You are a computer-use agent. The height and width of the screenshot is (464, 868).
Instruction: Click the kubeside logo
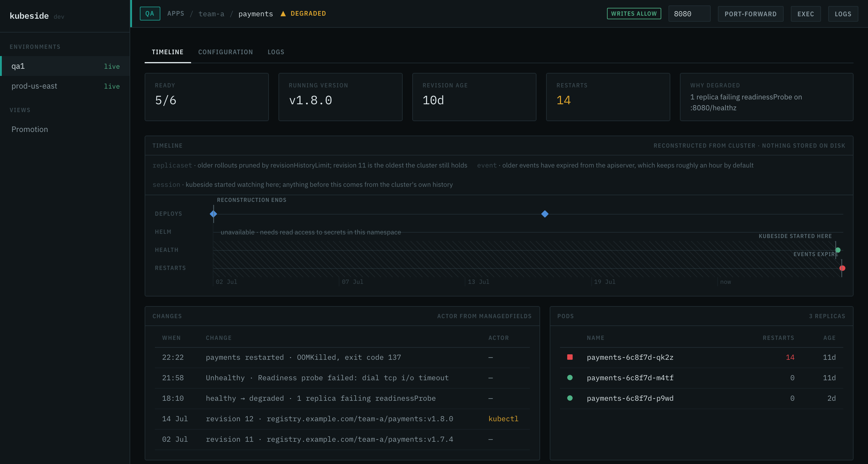tap(29, 16)
